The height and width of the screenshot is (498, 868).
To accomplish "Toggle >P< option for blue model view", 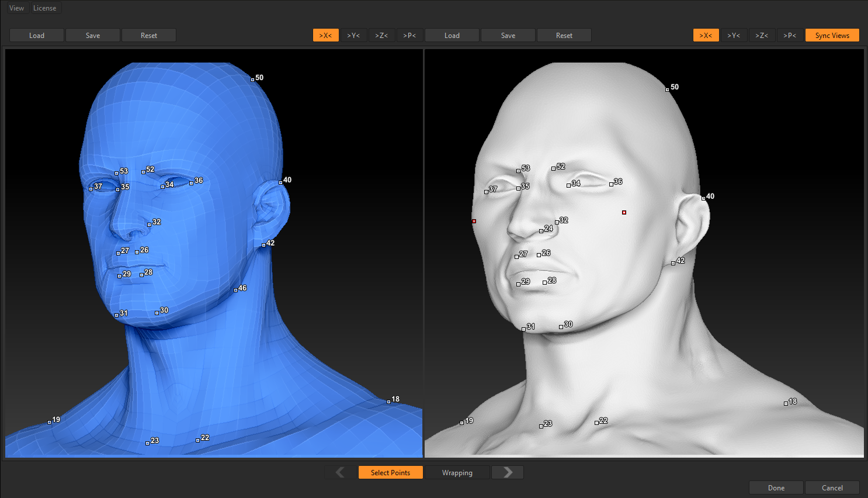I will [x=409, y=36].
